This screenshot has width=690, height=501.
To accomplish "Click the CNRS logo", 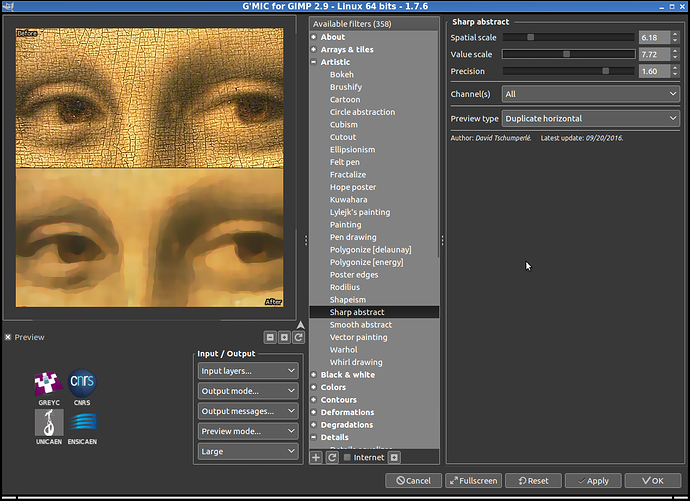I will coord(82,383).
